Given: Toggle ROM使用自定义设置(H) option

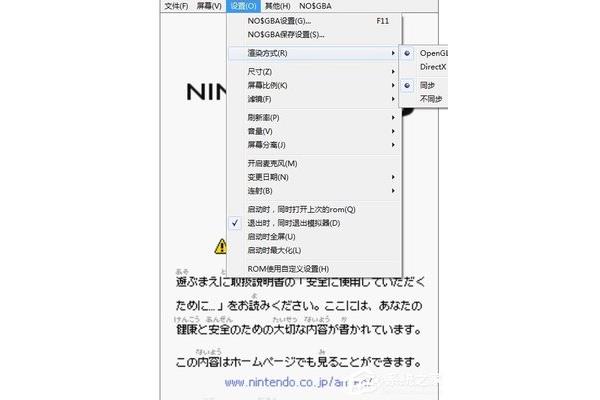Looking at the screenshot, I should coord(314,269).
